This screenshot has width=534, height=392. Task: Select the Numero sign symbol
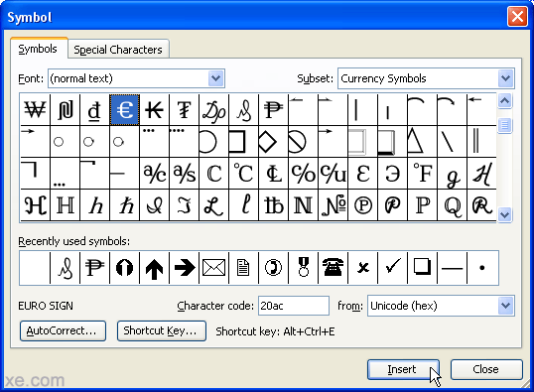pos(334,205)
